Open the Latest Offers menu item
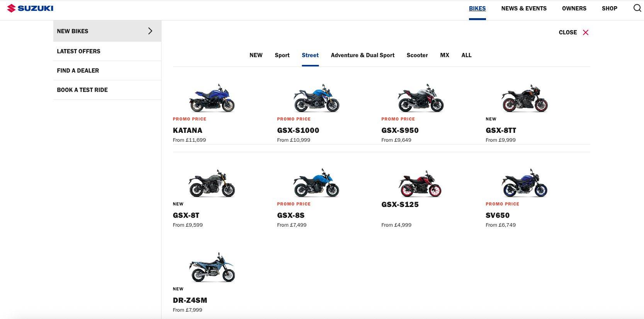This screenshot has height=319, width=644. click(x=78, y=51)
